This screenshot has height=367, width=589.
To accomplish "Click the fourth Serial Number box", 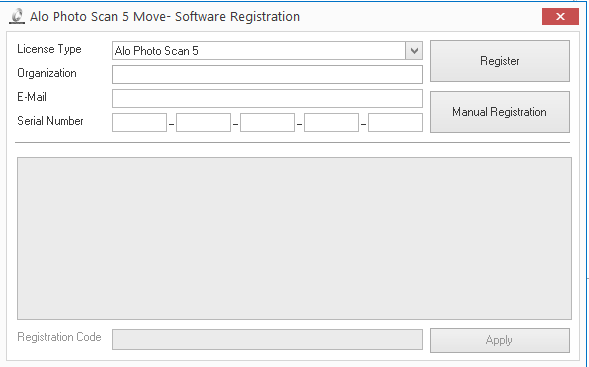I will [331, 122].
